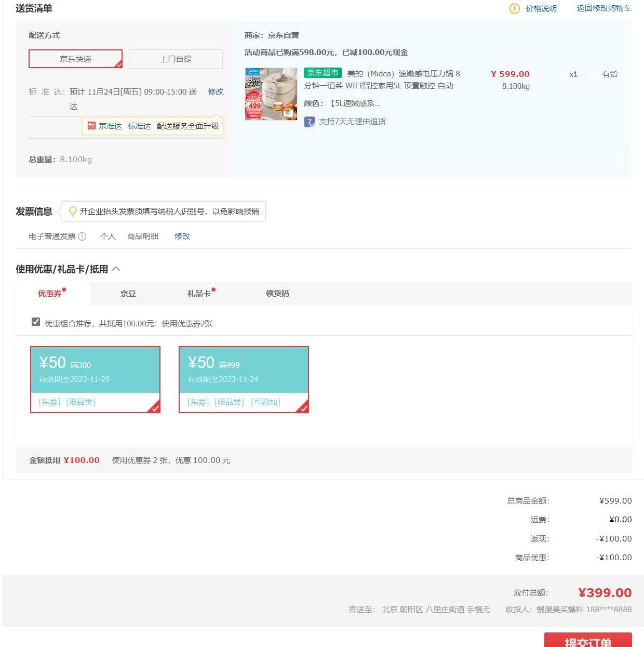Click the 标准达 label in tooltip
This screenshot has height=647, width=644.
(x=139, y=126)
